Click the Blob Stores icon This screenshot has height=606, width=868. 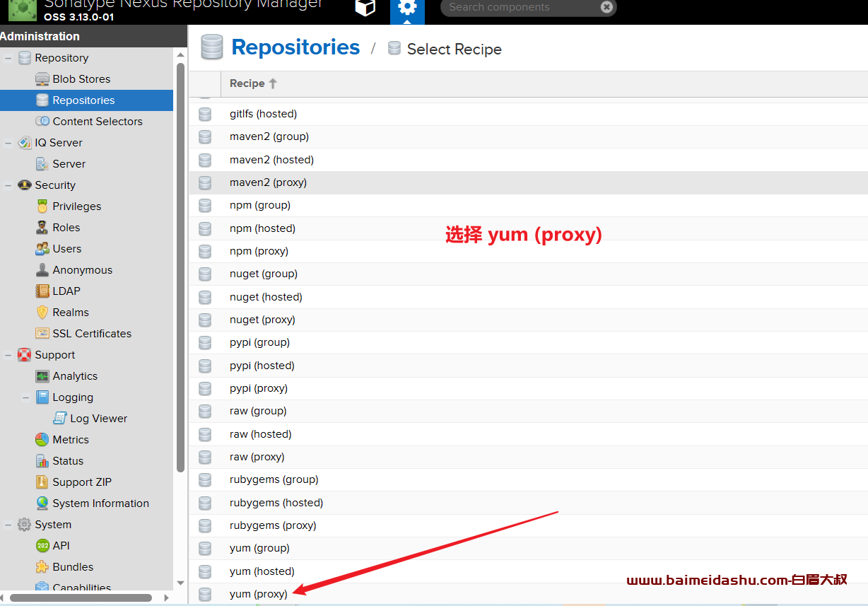tap(42, 79)
